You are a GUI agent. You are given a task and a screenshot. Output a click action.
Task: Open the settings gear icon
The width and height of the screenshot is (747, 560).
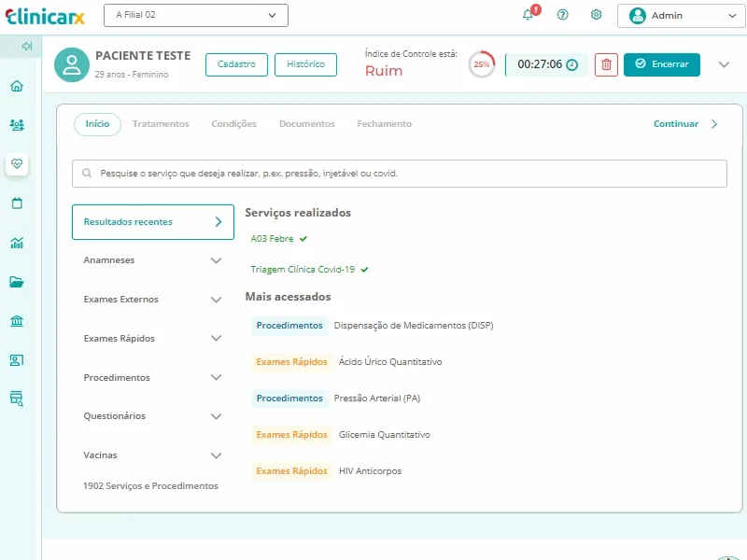pyautogui.click(x=596, y=15)
